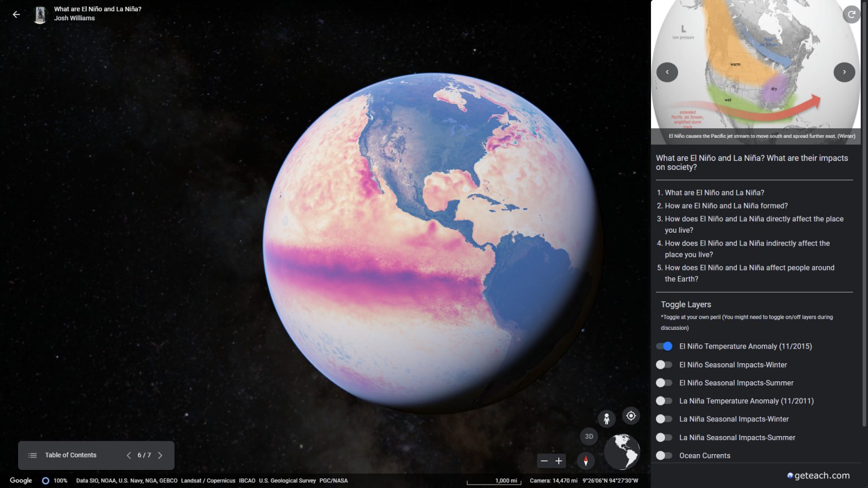Click the back arrow to exit project
The height and width of the screenshot is (488, 868).
[16, 15]
